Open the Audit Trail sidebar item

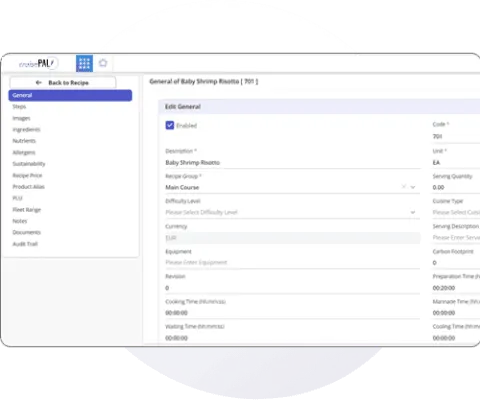[x=25, y=244]
